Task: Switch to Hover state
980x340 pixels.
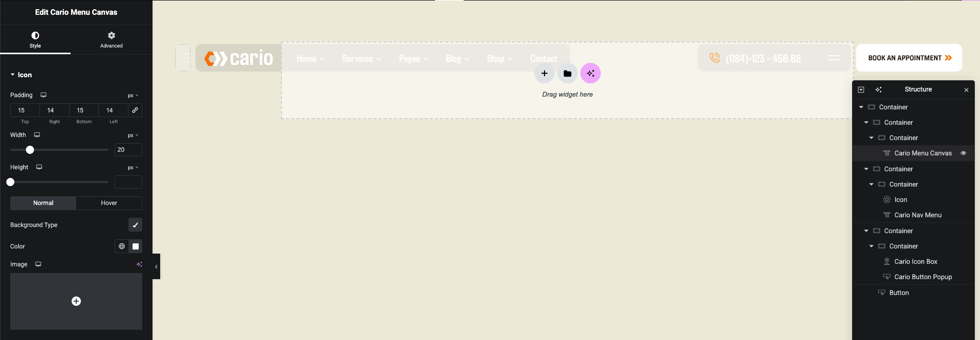Action: coord(109,203)
